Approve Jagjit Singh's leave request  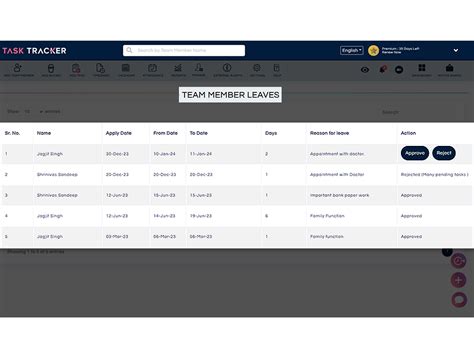pos(415,153)
